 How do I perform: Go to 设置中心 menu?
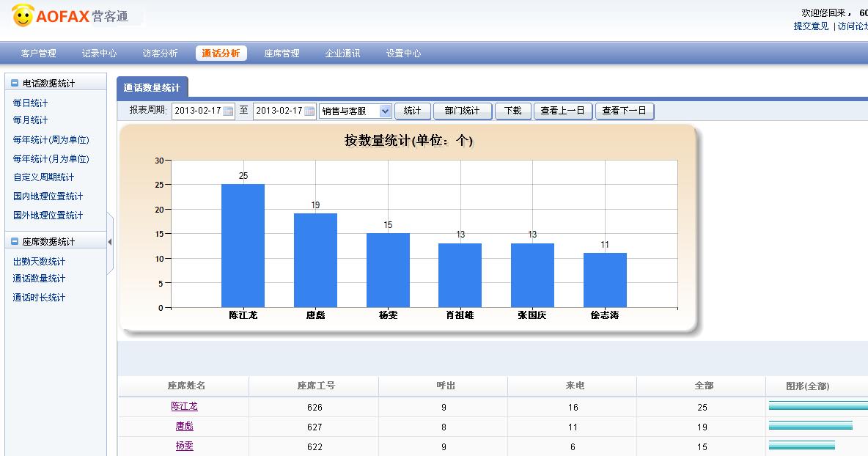point(403,53)
